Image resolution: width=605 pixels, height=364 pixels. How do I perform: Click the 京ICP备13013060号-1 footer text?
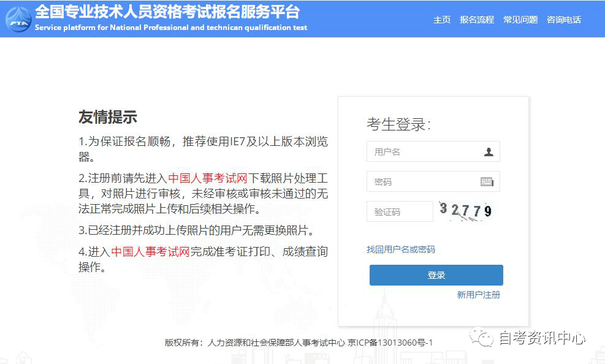pyautogui.click(x=390, y=343)
